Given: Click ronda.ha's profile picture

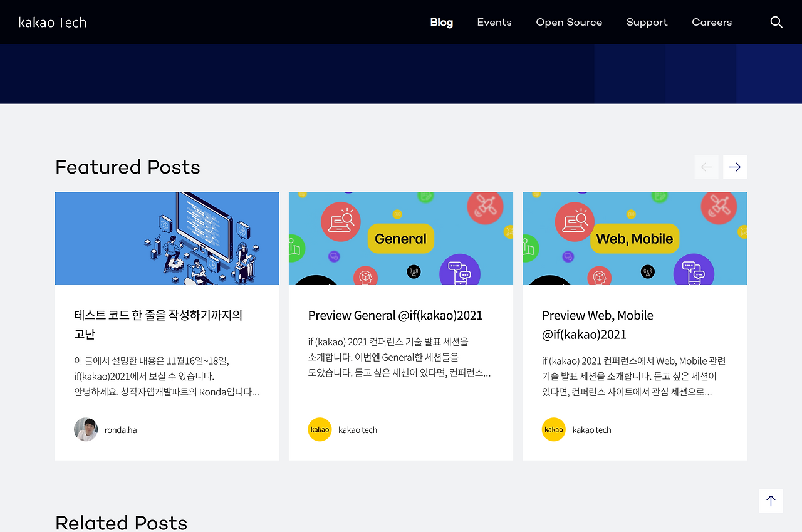Looking at the screenshot, I should tap(86, 429).
